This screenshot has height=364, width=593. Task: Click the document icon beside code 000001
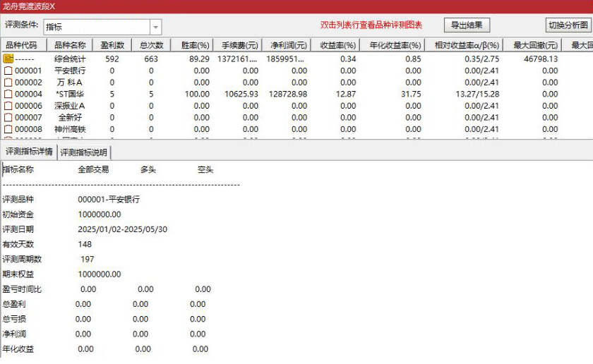coord(8,71)
